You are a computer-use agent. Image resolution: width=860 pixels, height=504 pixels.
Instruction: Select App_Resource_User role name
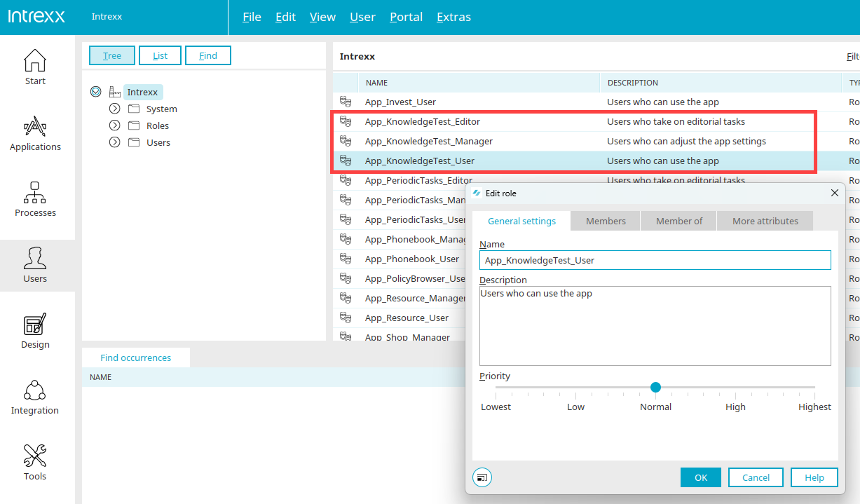coord(407,318)
